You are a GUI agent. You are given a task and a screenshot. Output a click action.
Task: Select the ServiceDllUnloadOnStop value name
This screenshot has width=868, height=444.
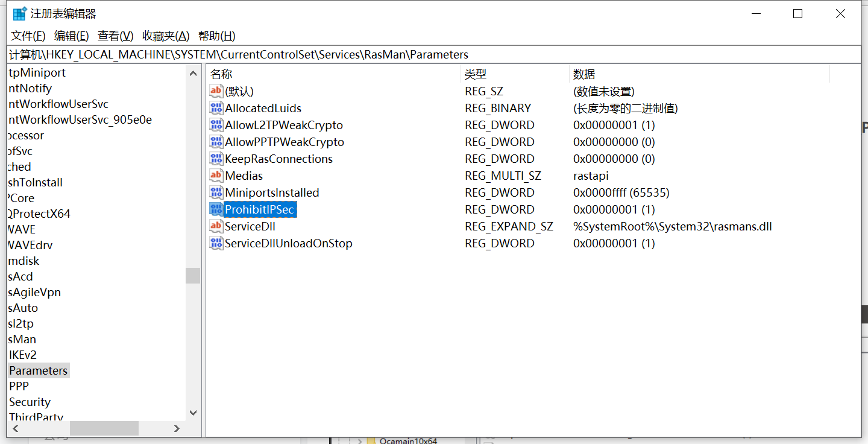click(288, 243)
